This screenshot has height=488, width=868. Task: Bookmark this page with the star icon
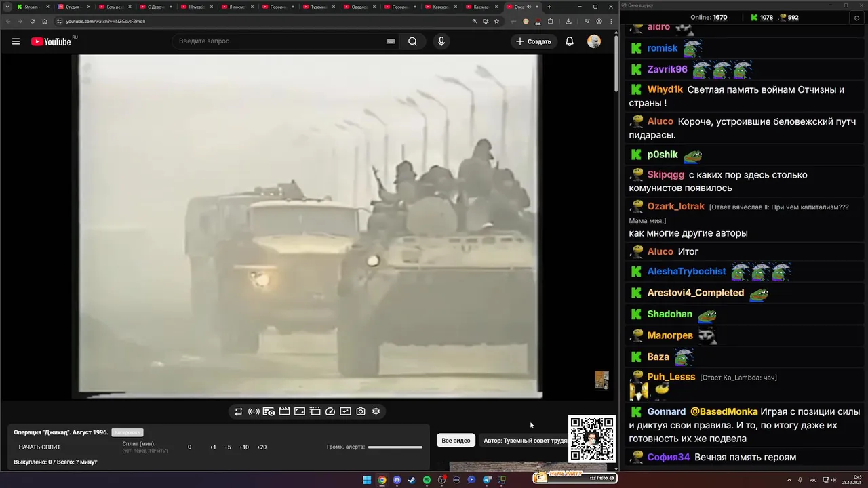[496, 21]
